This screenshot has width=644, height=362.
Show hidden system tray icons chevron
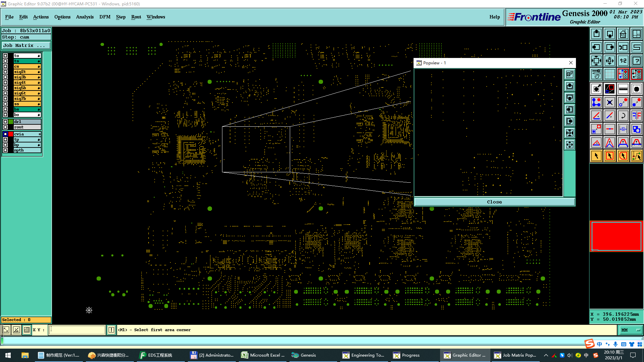[546, 355]
